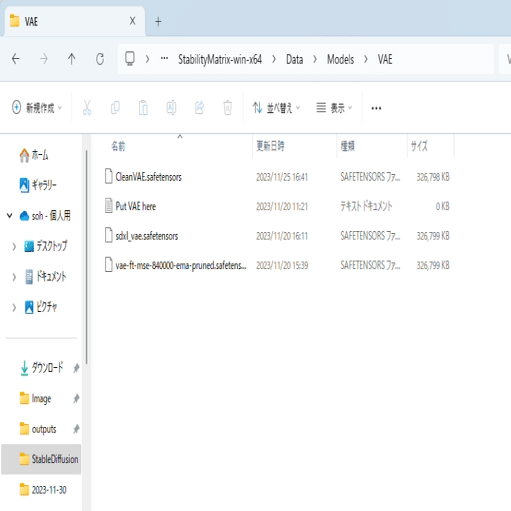511x511 pixels.
Task: Click the Copy icon in toolbar
Action: coord(115,108)
